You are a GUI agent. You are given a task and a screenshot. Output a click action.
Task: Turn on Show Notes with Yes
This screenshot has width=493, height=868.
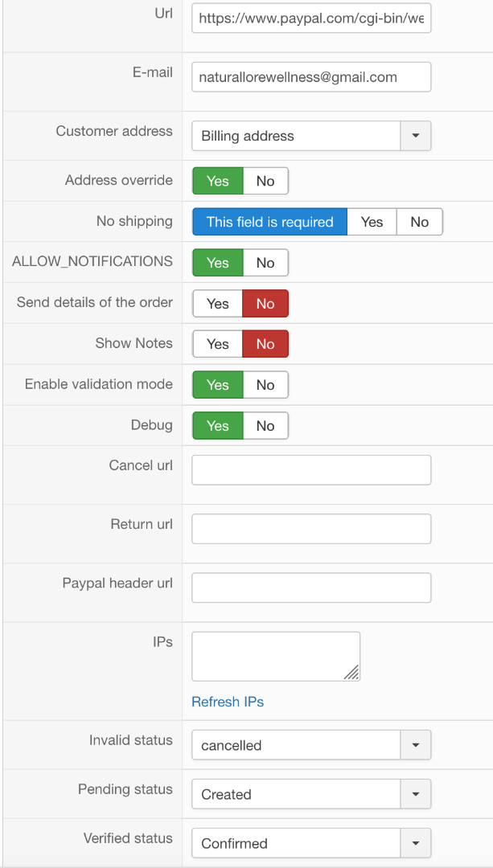[x=217, y=344]
